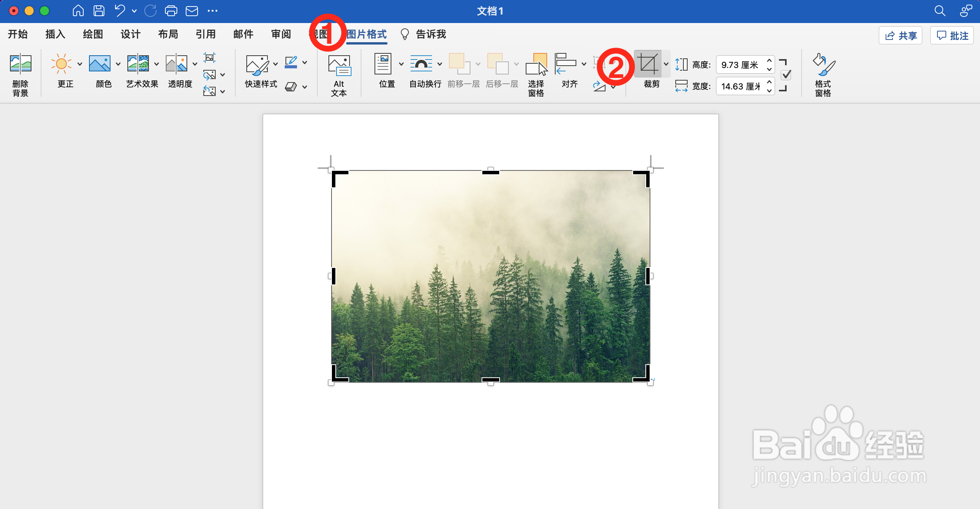This screenshot has width=980, height=509.
Task: Activate the 裁剪 crop tool
Action: 648,64
